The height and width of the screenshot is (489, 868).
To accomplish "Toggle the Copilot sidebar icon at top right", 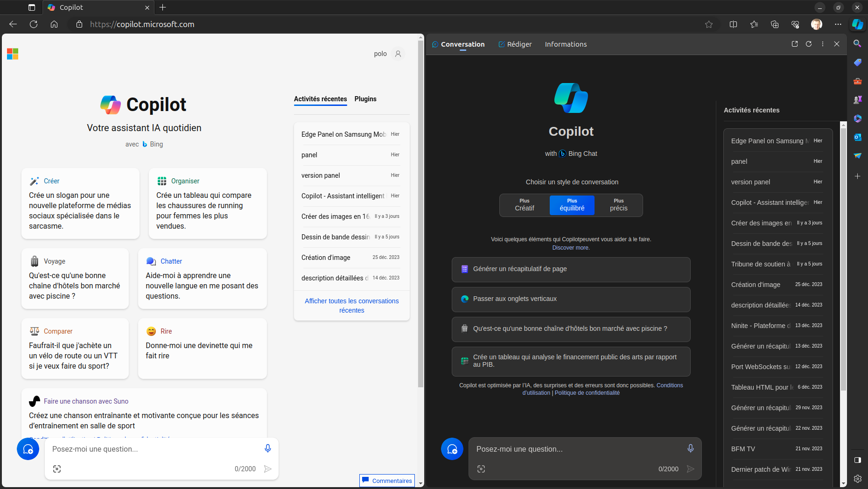I will tap(858, 24).
